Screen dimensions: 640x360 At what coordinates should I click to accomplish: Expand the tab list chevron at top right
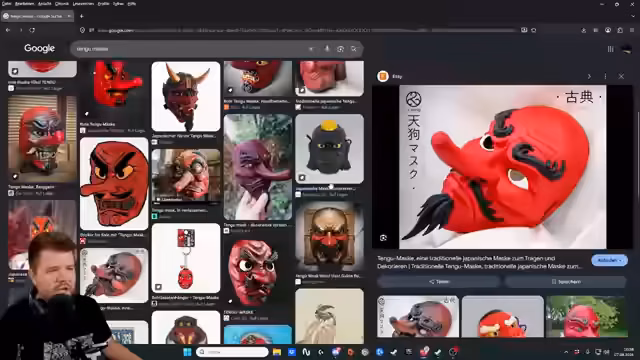[633, 16]
